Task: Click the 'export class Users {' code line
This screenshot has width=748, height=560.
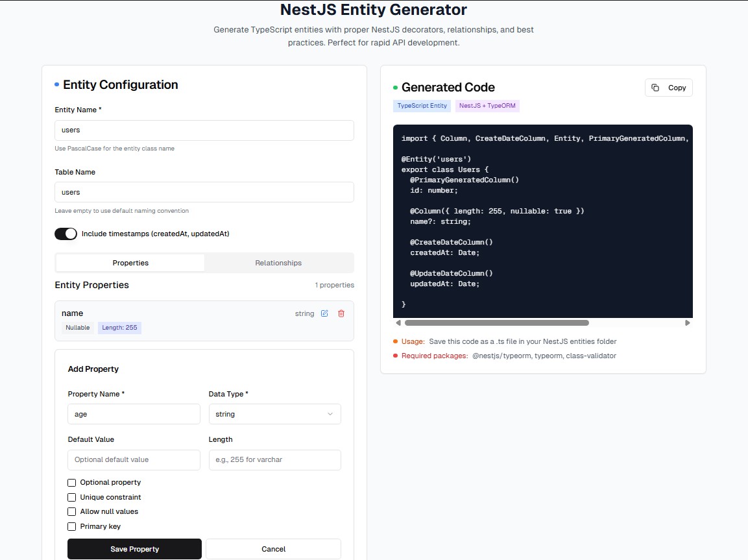Action: coord(445,170)
